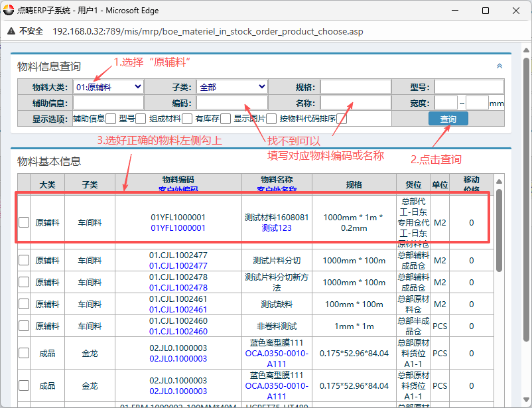The height and width of the screenshot is (408, 532).
Task: Click the 规格 input field
Action: coord(356,87)
